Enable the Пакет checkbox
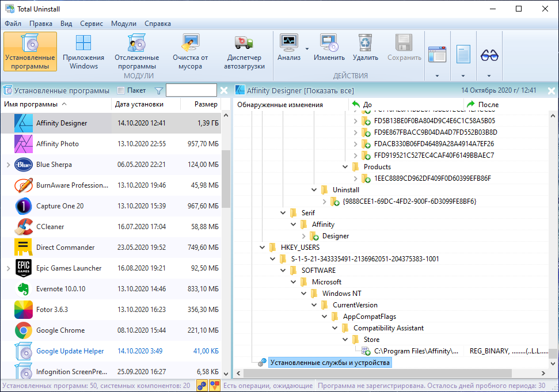 coord(121,90)
